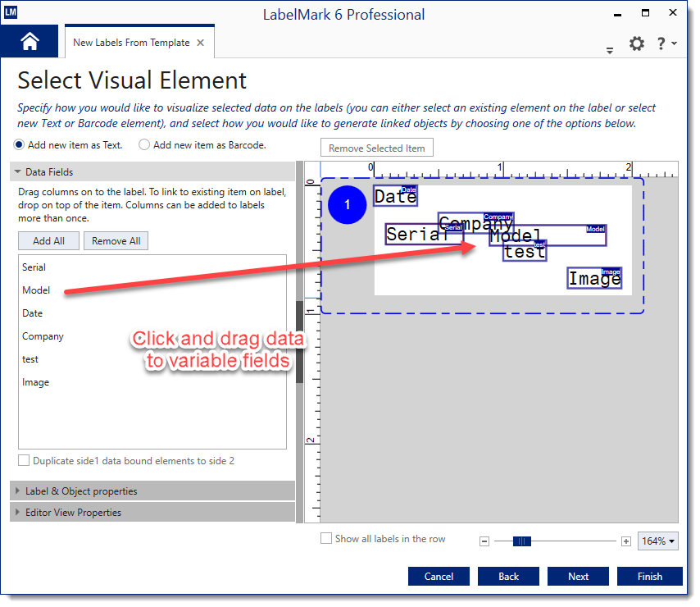700x607 pixels.
Task: Click the Next button
Action: [x=578, y=577]
